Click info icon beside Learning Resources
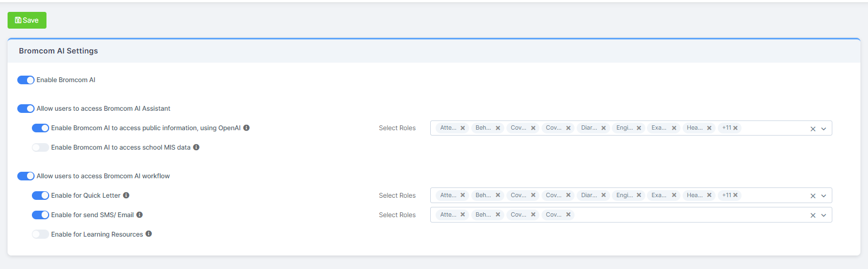Image resolution: width=868 pixels, height=269 pixels. (x=149, y=234)
